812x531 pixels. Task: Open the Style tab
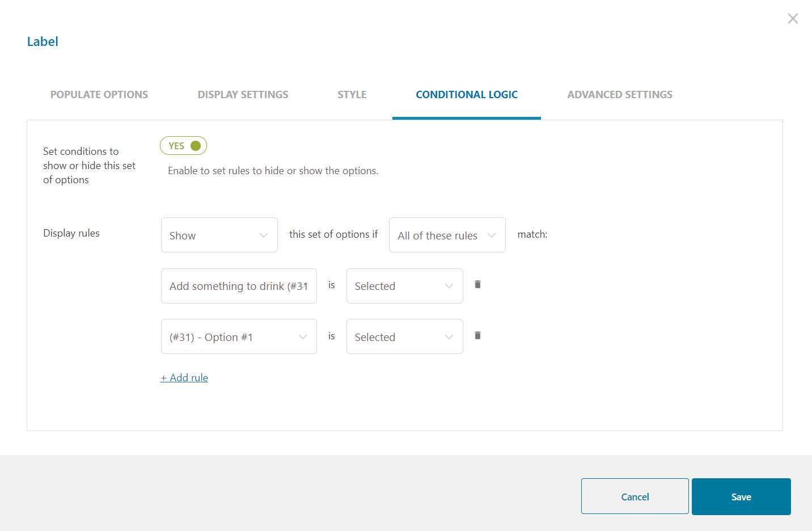352,95
